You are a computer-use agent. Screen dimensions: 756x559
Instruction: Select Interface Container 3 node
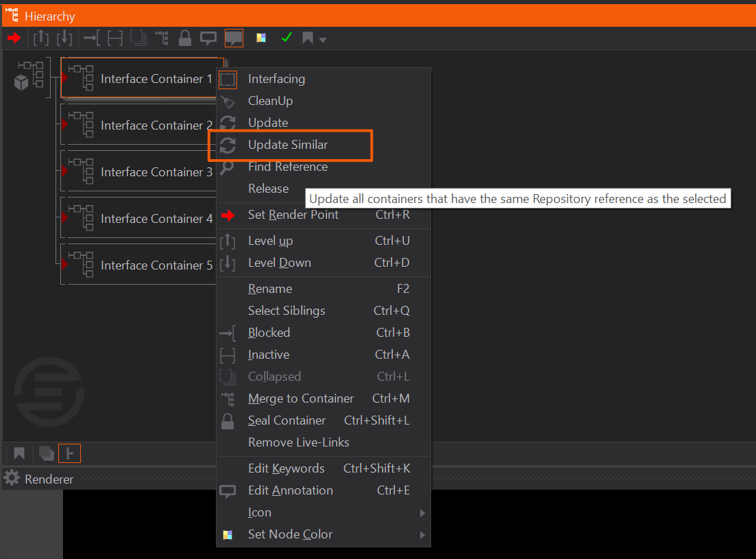point(139,171)
